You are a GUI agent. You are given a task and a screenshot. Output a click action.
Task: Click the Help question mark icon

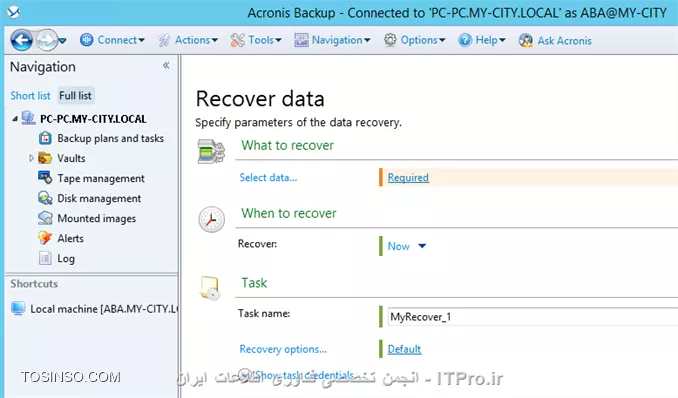click(465, 40)
